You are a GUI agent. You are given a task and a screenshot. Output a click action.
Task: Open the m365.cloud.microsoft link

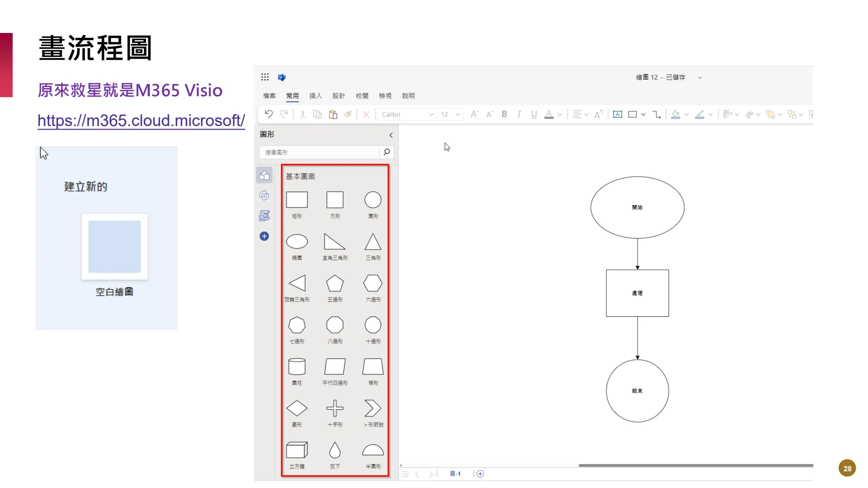coord(141,121)
